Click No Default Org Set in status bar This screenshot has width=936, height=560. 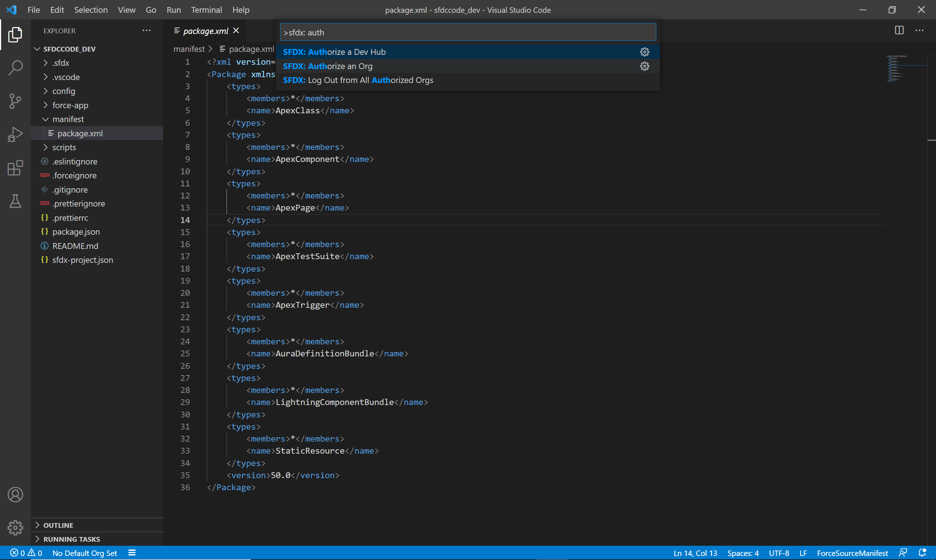tap(84, 553)
